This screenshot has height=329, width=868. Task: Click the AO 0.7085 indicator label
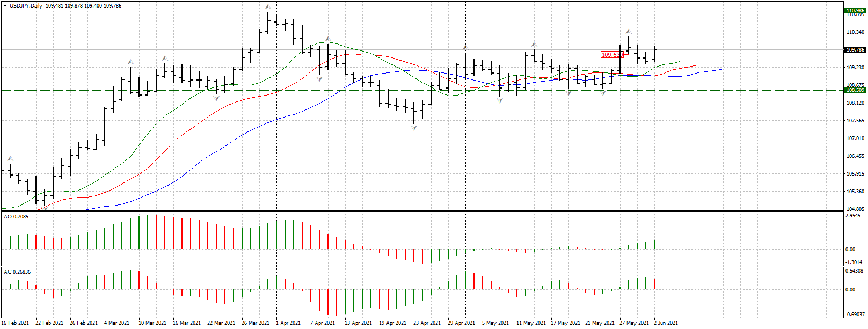click(x=16, y=217)
